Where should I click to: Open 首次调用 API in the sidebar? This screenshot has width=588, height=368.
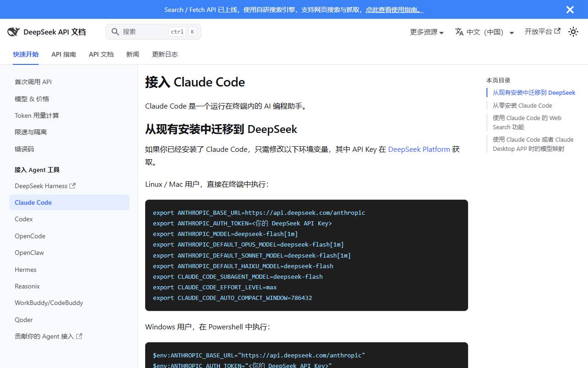pyautogui.click(x=33, y=82)
